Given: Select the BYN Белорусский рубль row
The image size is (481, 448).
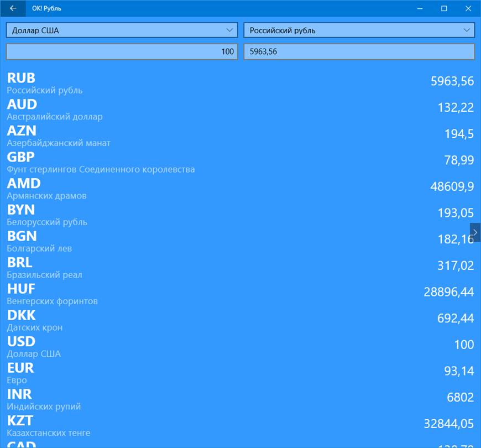Looking at the screenshot, I should 240,215.
